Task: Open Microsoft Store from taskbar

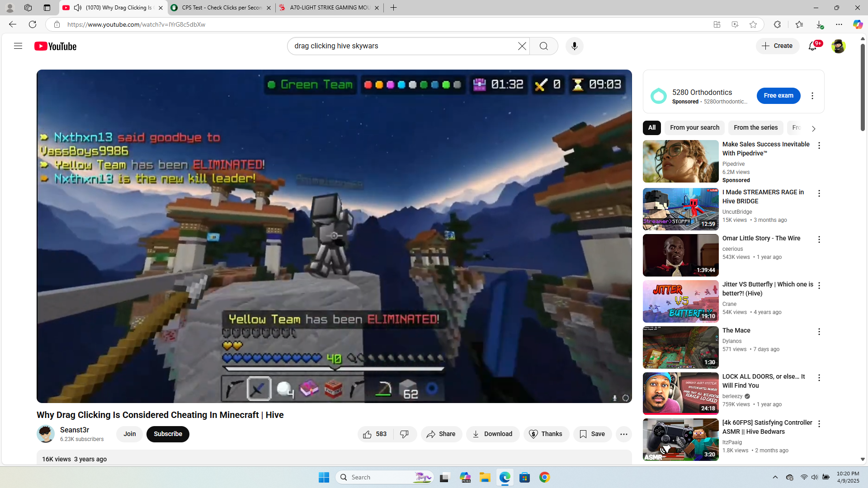Action: pyautogui.click(x=525, y=478)
